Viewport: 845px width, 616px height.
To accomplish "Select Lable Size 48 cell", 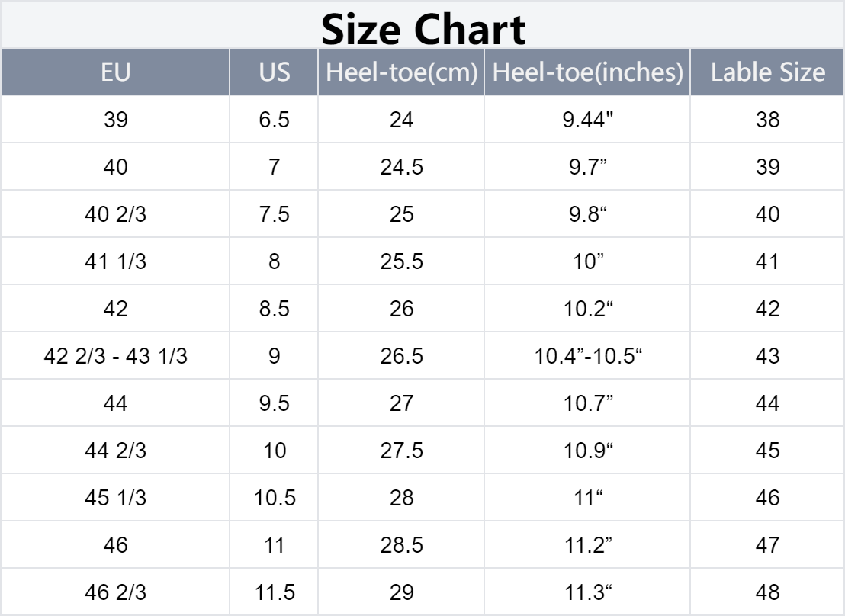I will tap(767, 592).
